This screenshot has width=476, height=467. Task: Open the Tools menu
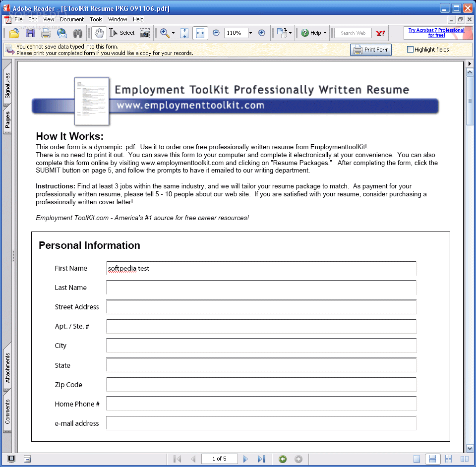96,19
